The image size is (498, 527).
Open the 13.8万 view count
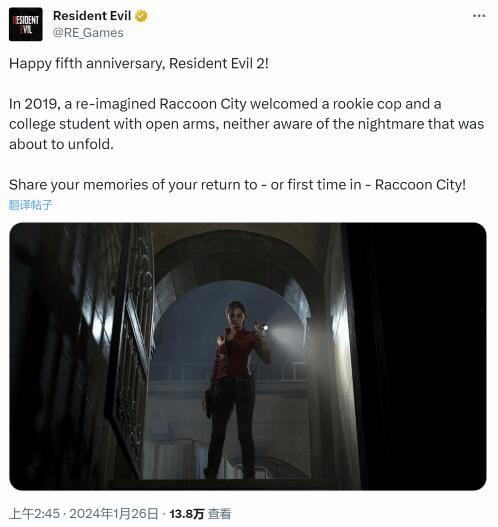coord(186,514)
